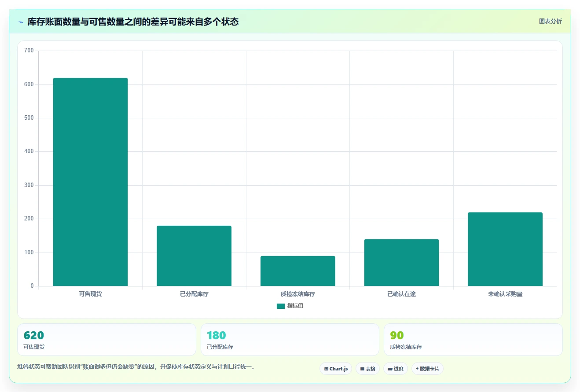Click the 可售现货 x-axis label

point(90,294)
